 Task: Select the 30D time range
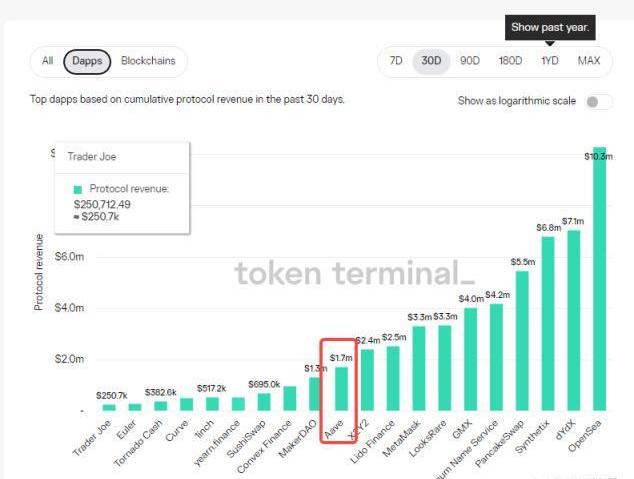[x=431, y=61]
